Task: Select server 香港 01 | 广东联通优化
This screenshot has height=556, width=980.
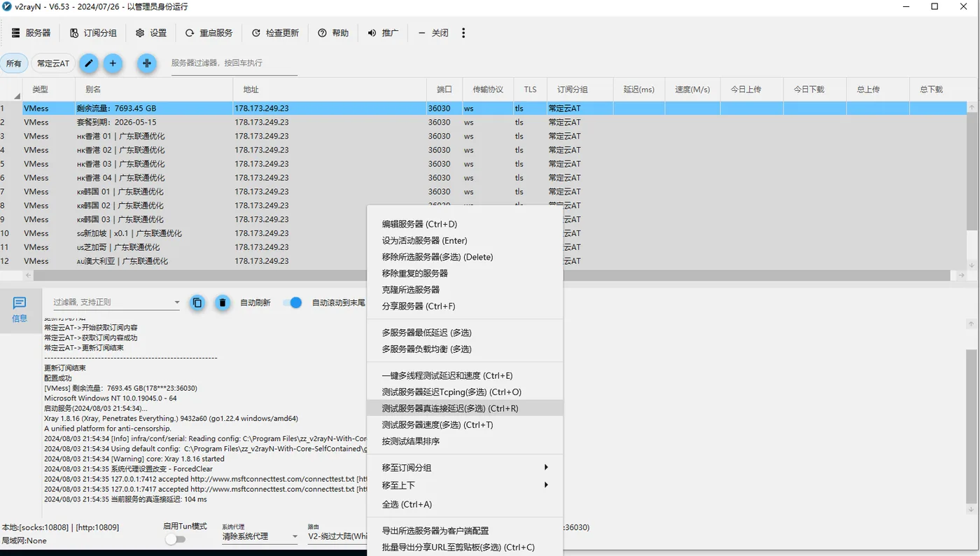Action: 483,136
